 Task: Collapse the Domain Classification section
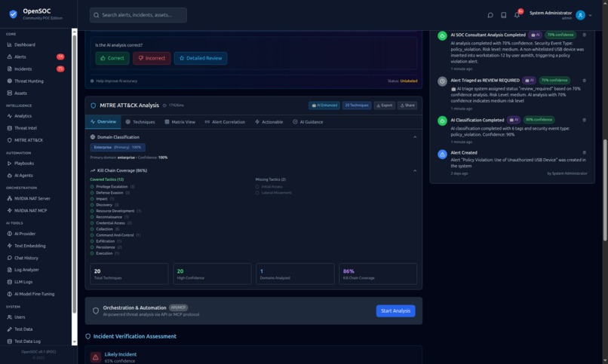coord(414,137)
